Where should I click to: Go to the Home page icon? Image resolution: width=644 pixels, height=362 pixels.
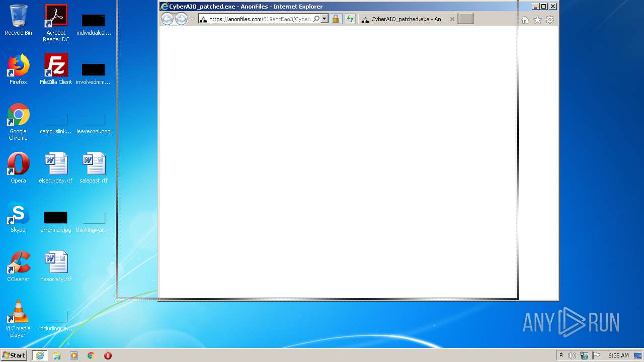(x=525, y=20)
